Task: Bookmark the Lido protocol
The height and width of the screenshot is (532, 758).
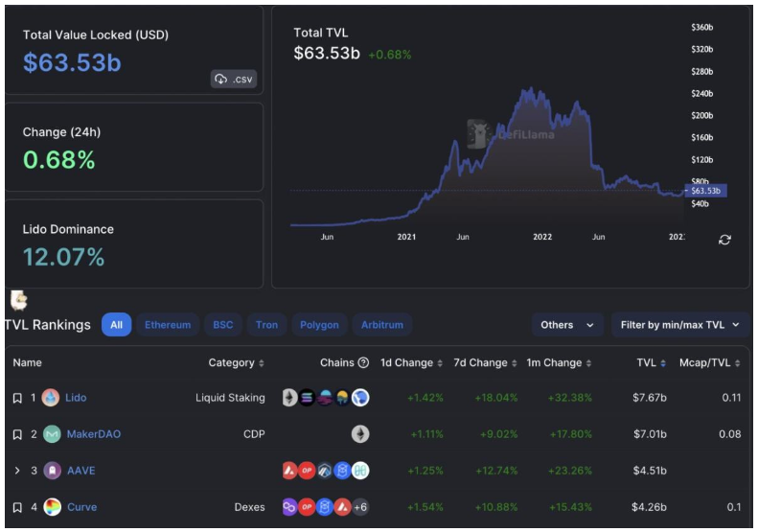Action: pos(17,398)
